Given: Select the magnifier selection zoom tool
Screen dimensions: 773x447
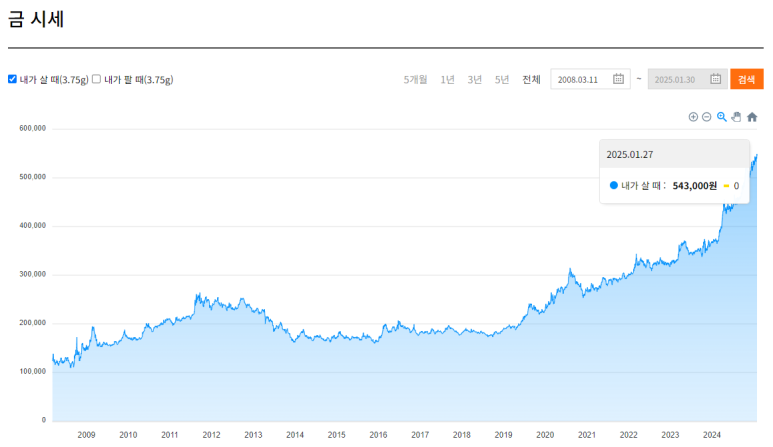Looking at the screenshot, I should pyautogui.click(x=722, y=117).
